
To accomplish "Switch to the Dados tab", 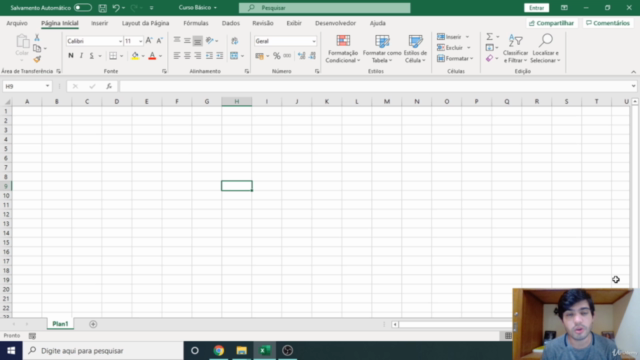I will pos(231,23).
